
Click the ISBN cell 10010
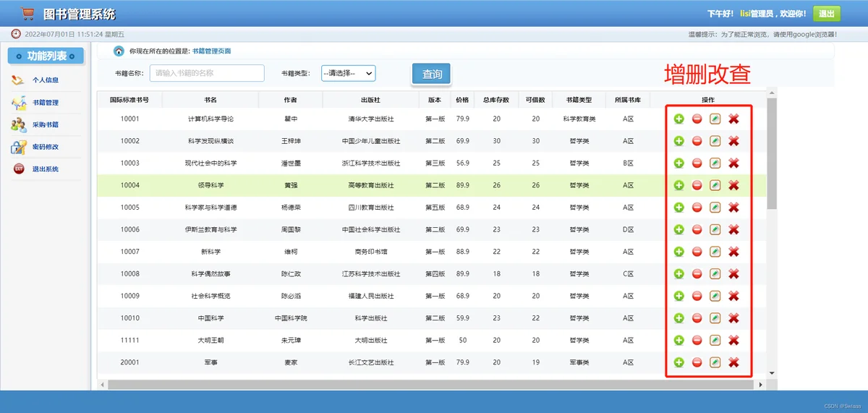[130, 318]
